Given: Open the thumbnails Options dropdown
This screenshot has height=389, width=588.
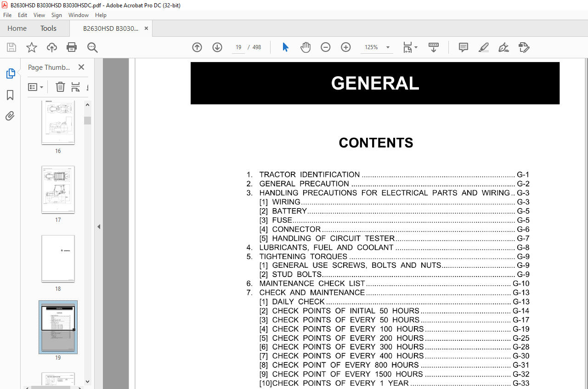Looking at the screenshot, I should (x=36, y=87).
